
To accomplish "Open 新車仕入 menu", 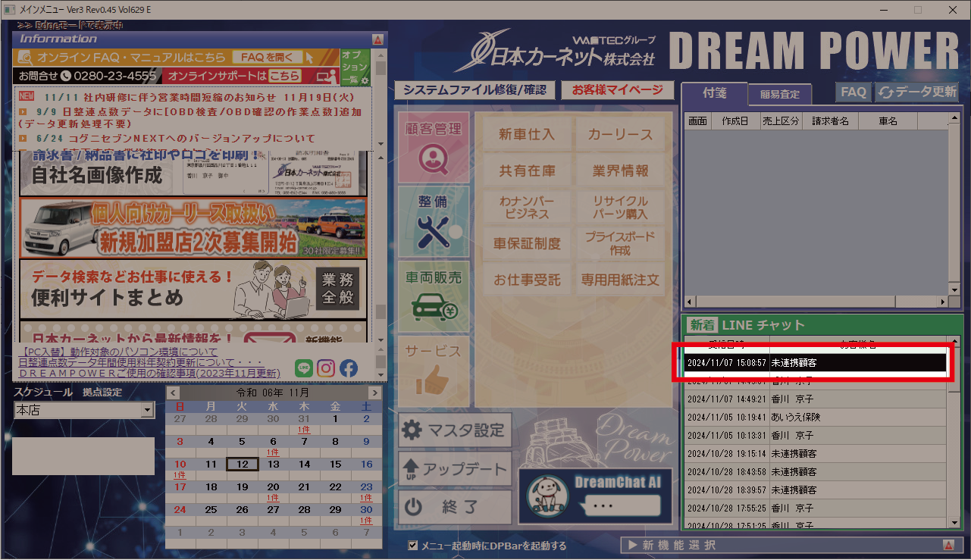I will (527, 135).
